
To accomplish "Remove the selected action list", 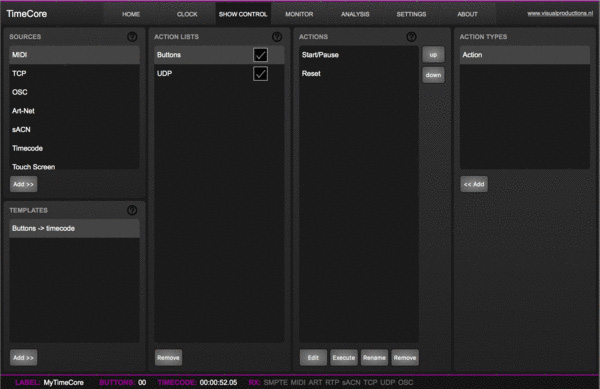I will (168, 358).
